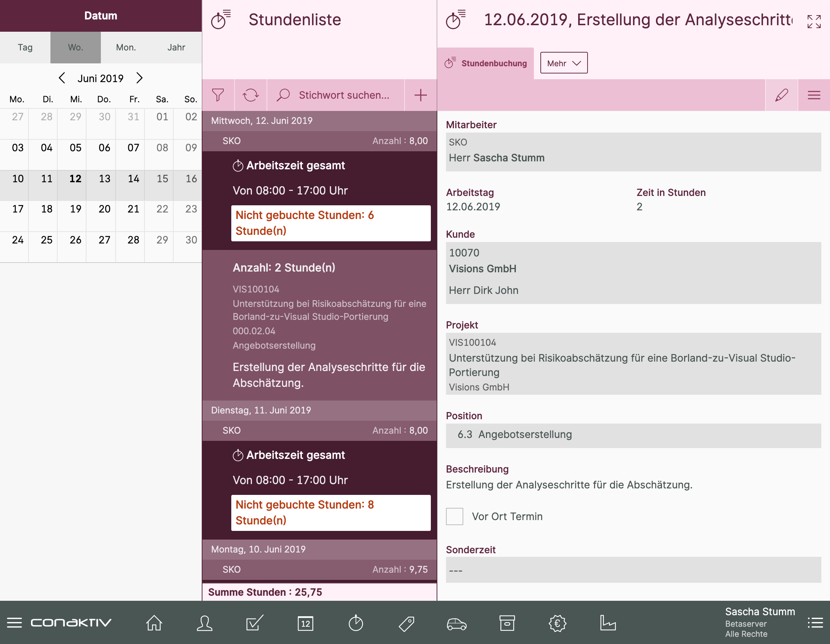Viewport: 830px width, 644px height.
Task: Select the Stundenbuchung tab
Action: coord(486,63)
